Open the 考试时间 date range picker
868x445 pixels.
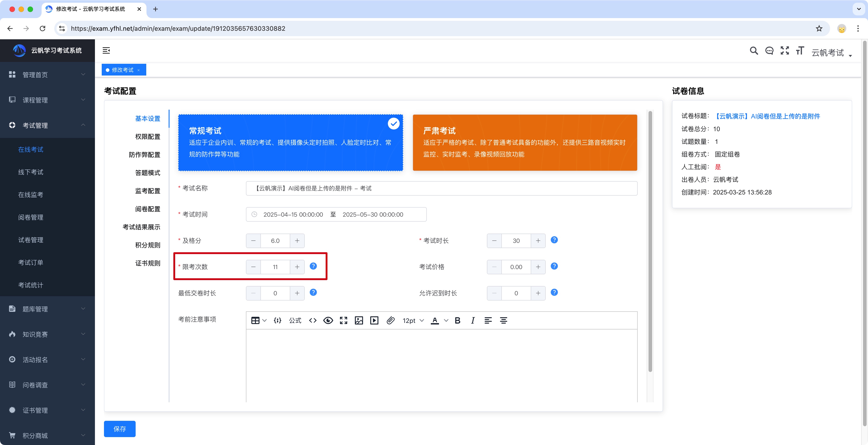tap(336, 214)
